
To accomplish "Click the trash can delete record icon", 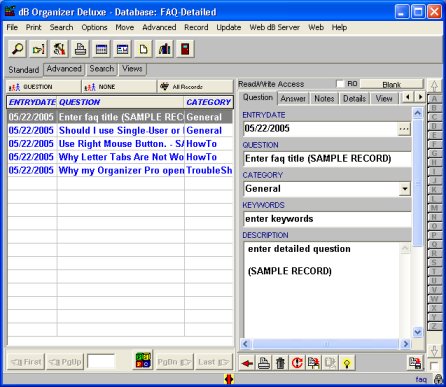I will pos(280,363).
